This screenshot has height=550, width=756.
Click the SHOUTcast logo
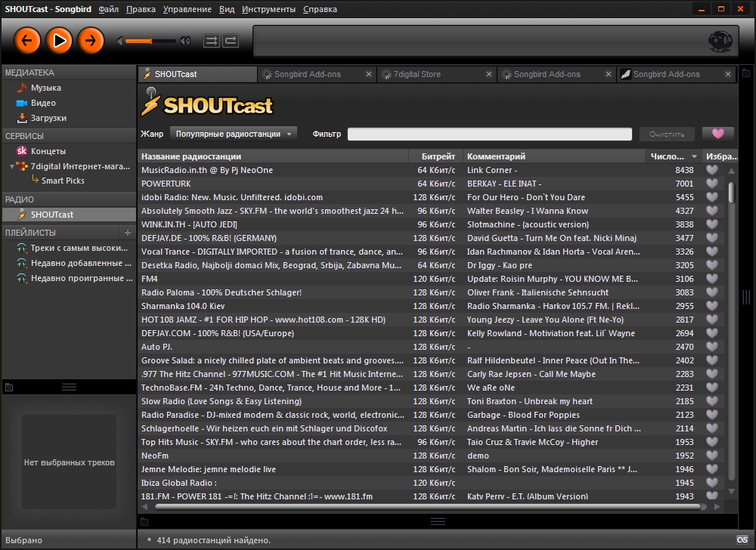point(207,103)
